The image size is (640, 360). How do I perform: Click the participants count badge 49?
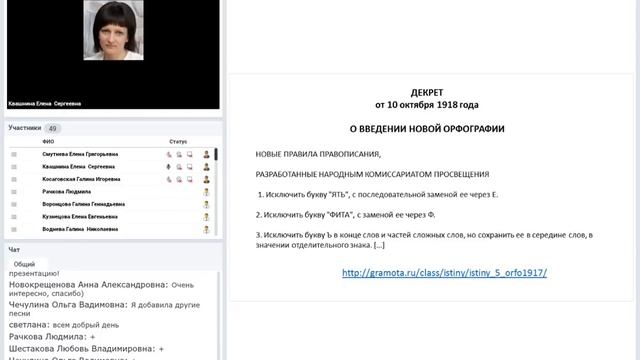tap(52, 129)
